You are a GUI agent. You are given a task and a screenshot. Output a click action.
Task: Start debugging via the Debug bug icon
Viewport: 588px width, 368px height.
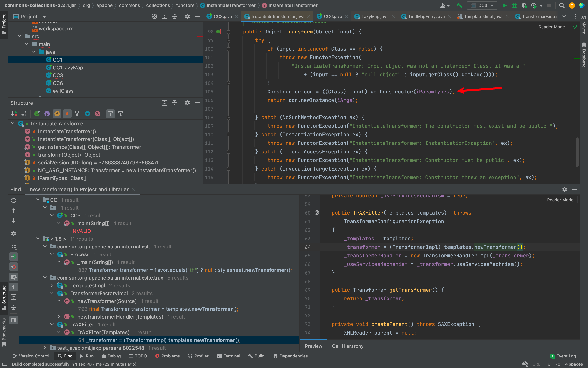click(514, 5)
